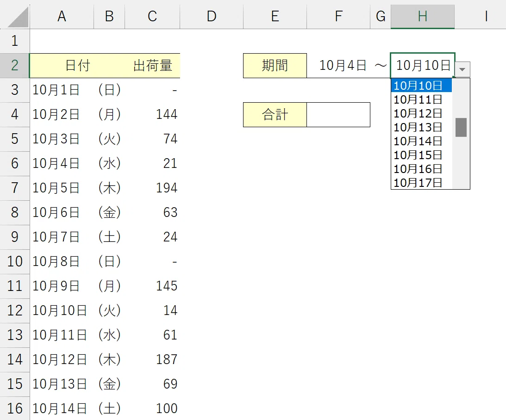
Task: Choose 10月14日 in the dropdown list
Action: pos(421,141)
